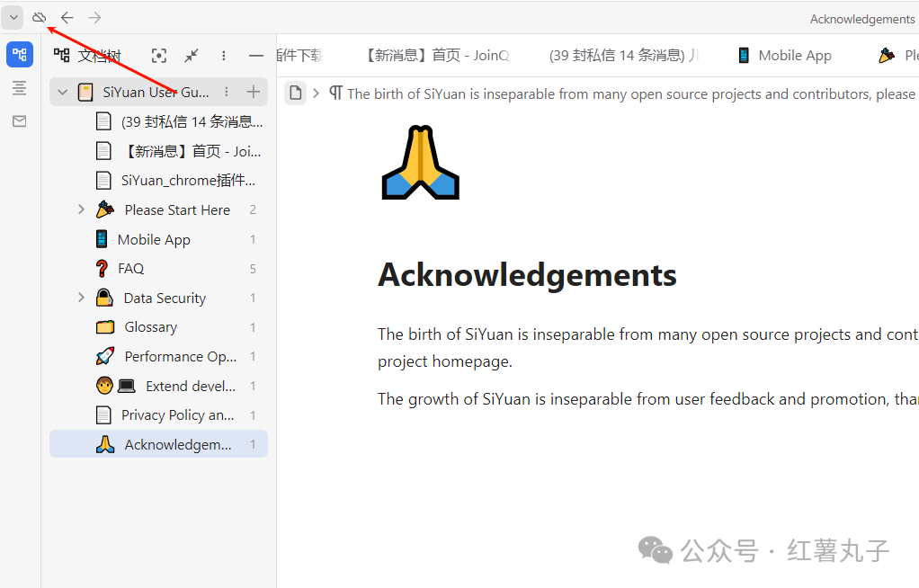
Task: Collapse the SiYuan User Guide notebook
Action: 62,92
